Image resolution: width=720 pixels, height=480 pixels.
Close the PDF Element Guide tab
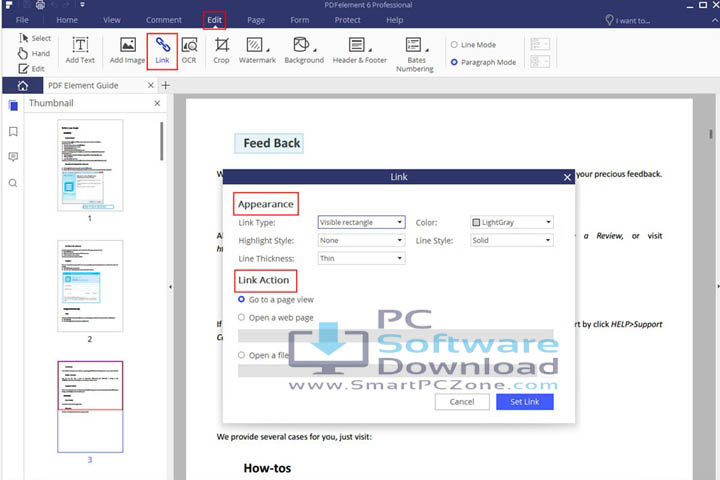click(x=150, y=85)
